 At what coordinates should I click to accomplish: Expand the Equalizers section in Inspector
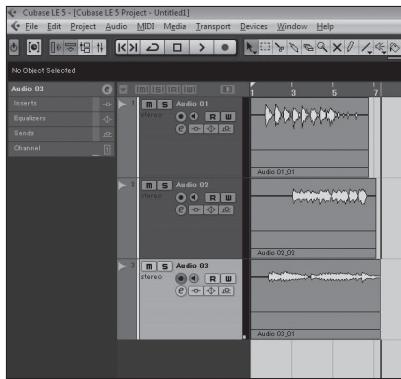61,119
